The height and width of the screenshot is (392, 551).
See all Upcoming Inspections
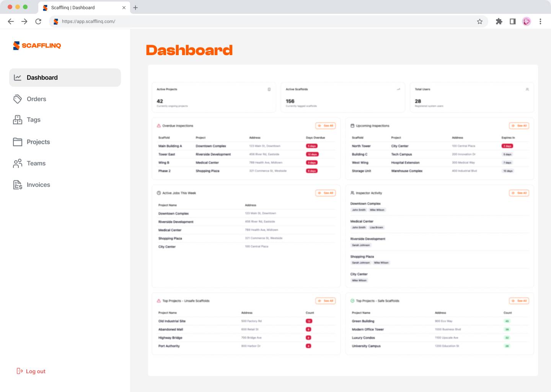[519, 126]
